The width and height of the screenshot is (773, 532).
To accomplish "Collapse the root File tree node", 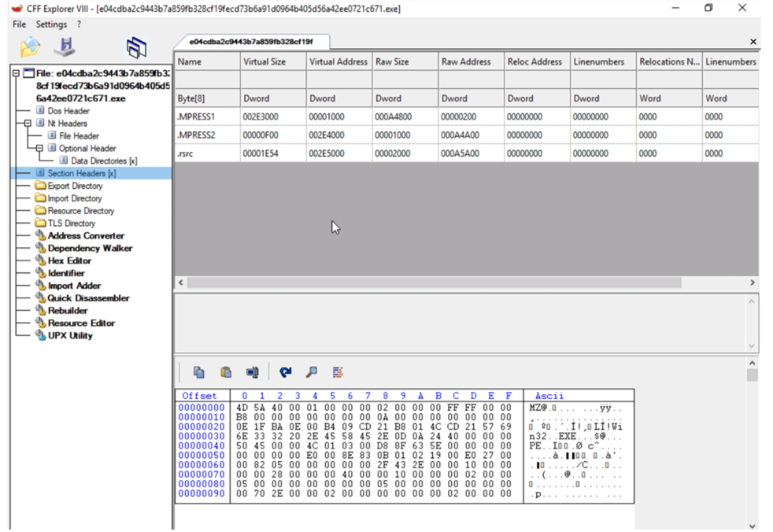I will point(17,73).
